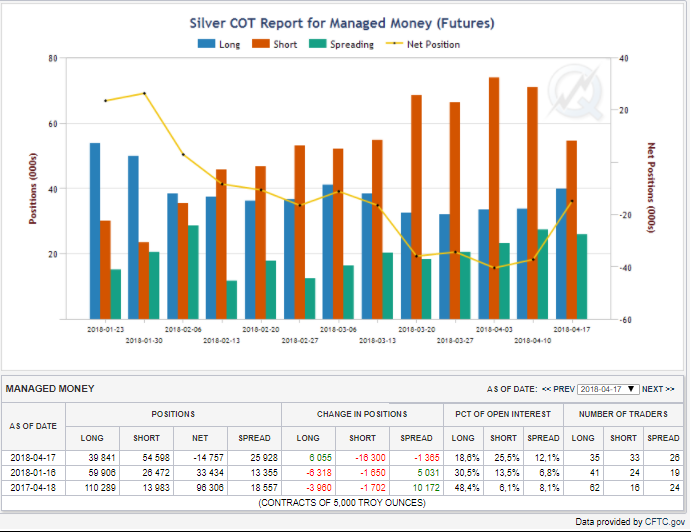Viewport: 691px width, 532px height.
Task: Click the 2018-04-17 net position point
Action: 572,201
